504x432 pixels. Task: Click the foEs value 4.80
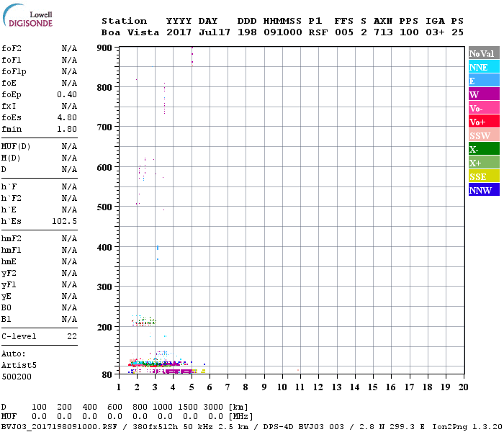click(x=67, y=117)
